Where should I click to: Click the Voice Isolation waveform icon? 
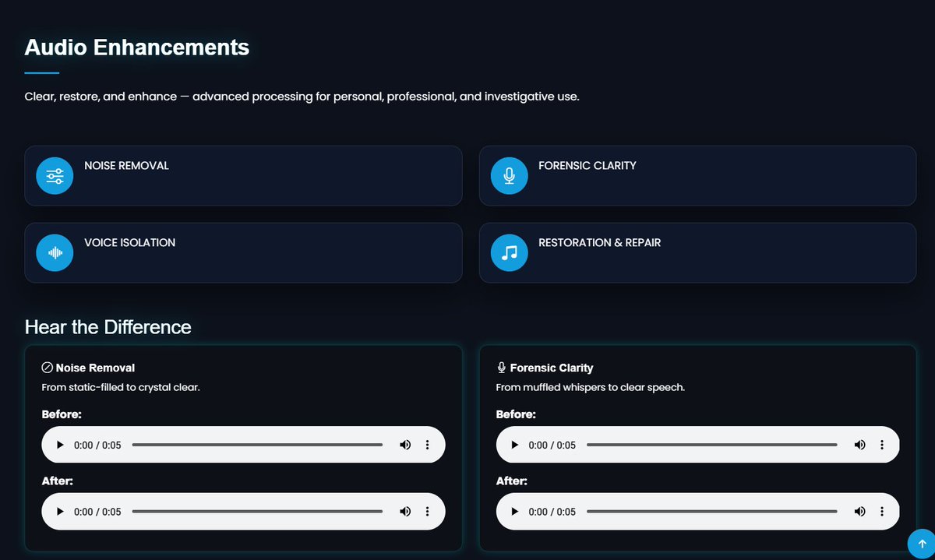coord(55,253)
